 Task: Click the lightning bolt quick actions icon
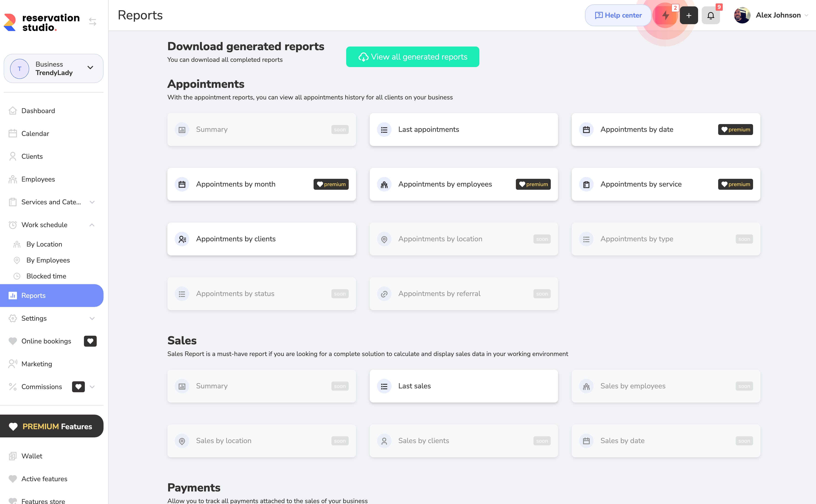(665, 15)
